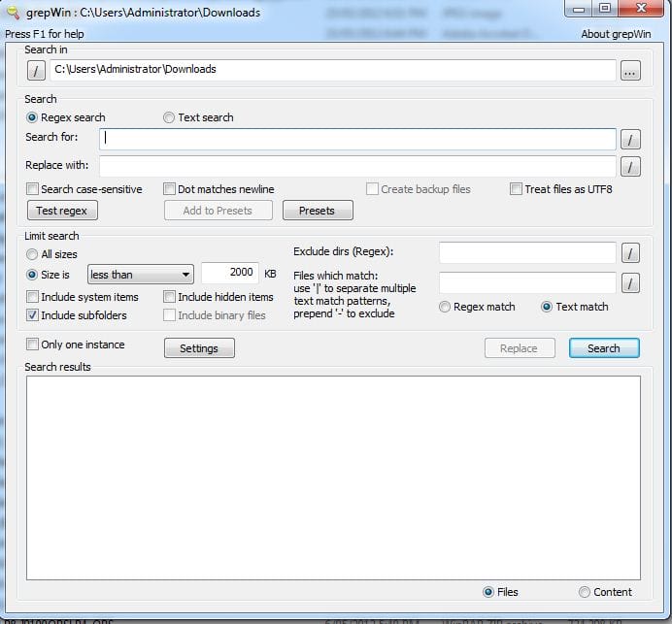Viewport: 672px width, 624px height.
Task: Toggle Include subfolders checkbox
Action: tap(33, 315)
